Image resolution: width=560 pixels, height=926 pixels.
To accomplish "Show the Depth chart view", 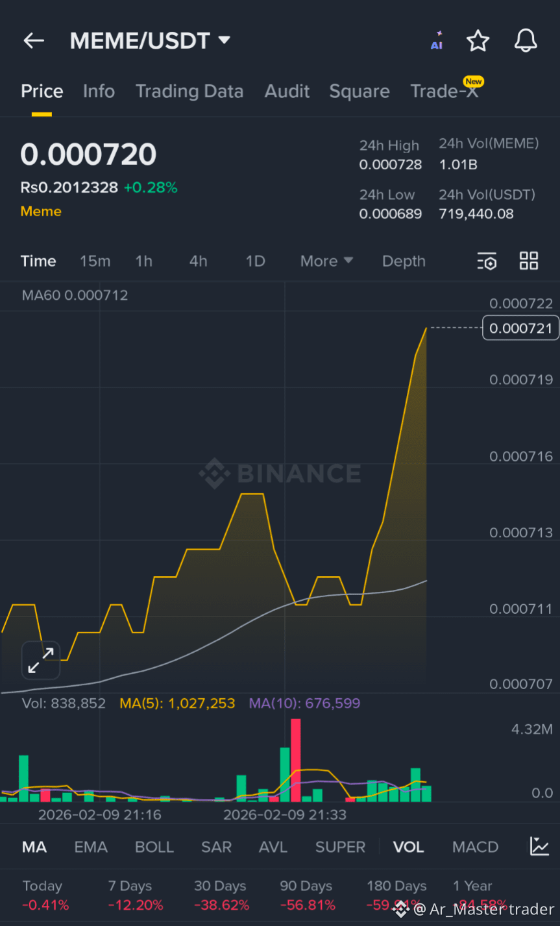I will pyautogui.click(x=404, y=261).
